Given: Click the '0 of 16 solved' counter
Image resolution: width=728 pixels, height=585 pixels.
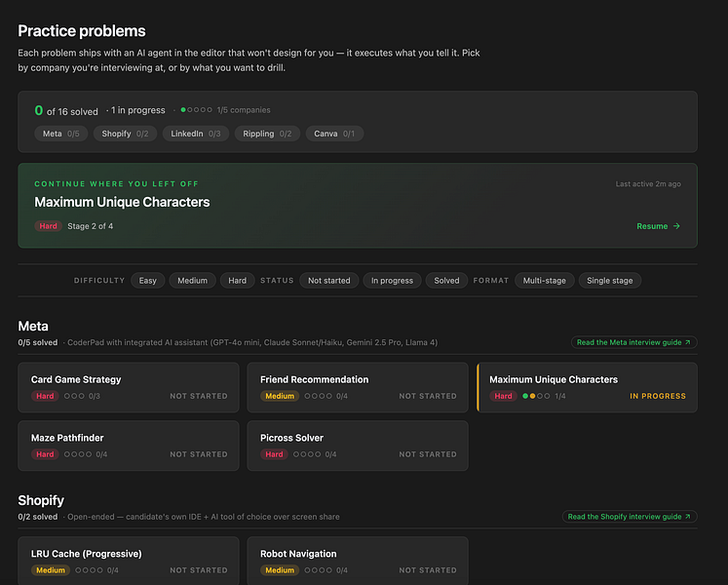Looking at the screenshot, I should [66, 111].
